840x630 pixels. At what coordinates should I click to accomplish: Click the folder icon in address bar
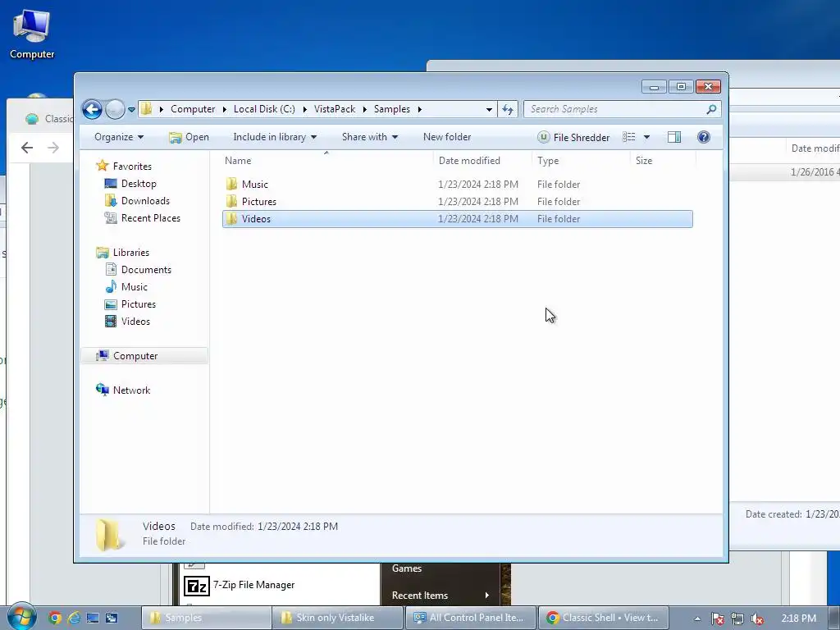(x=146, y=109)
